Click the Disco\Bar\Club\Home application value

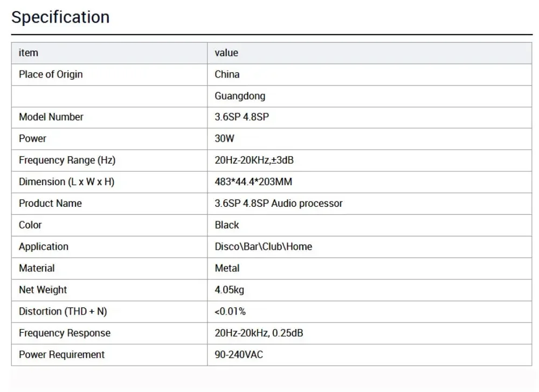tap(264, 247)
